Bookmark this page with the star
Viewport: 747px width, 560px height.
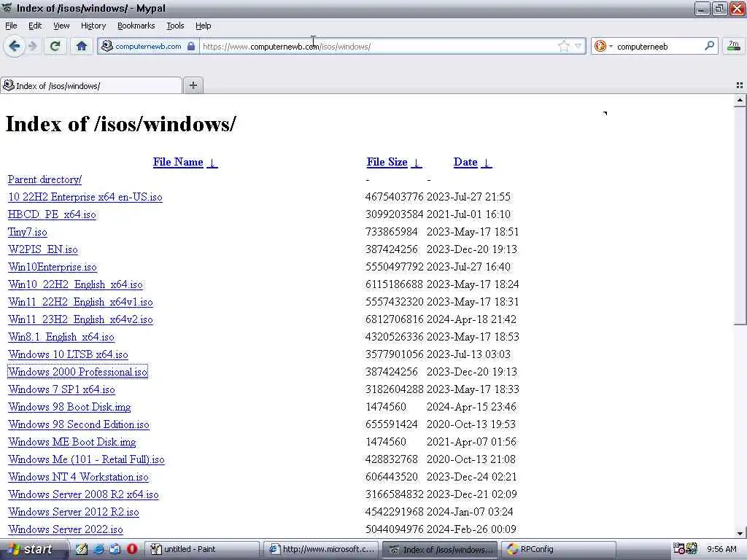pyautogui.click(x=564, y=46)
